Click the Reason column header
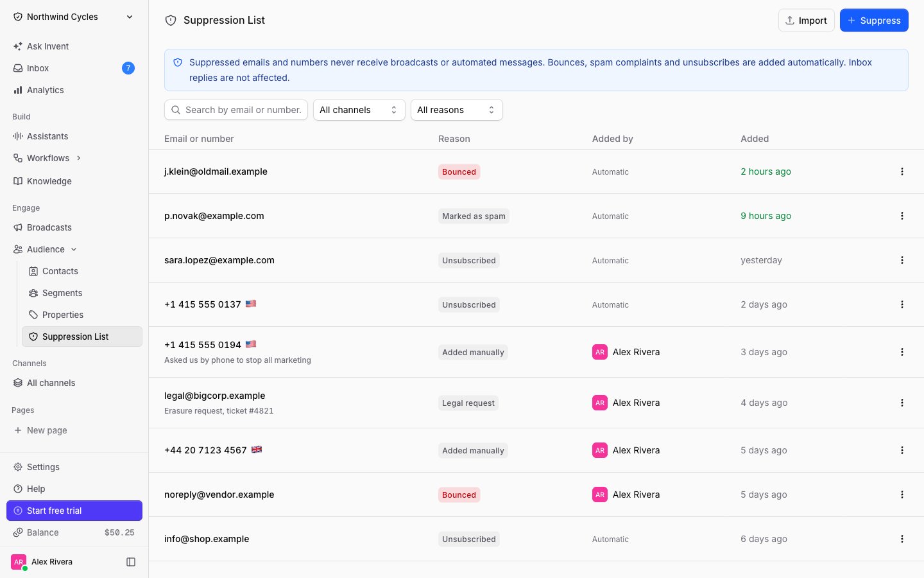 pos(454,139)
